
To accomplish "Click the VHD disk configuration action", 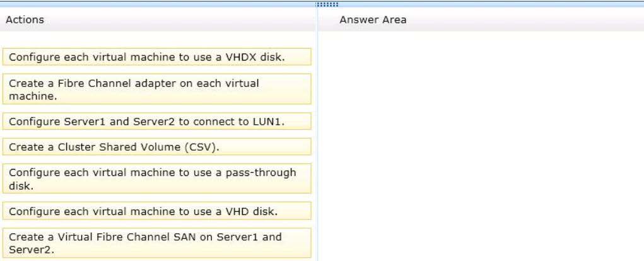I will [x=156, y=211].
